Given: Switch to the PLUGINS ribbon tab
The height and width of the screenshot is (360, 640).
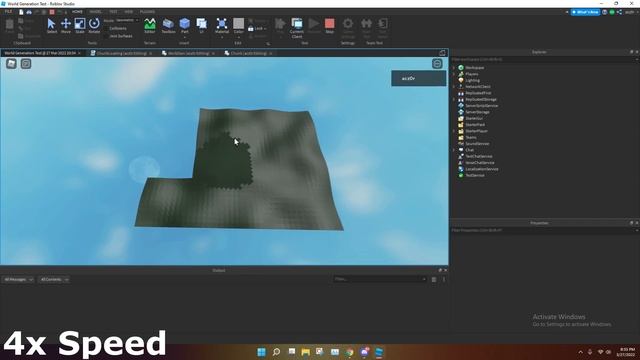Looking at the screenshot, I should 147,12.
